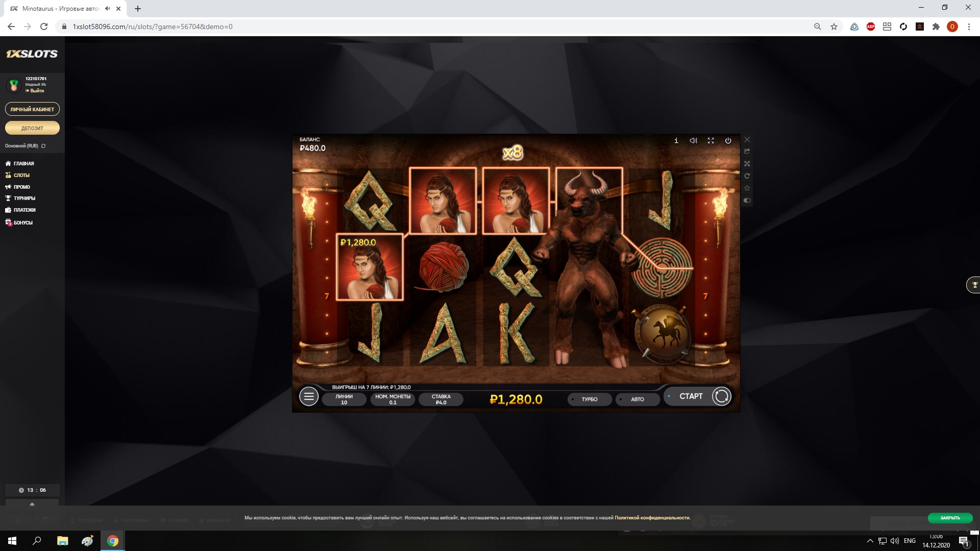Mute the Minotaurus tab audio

(107, 9)
